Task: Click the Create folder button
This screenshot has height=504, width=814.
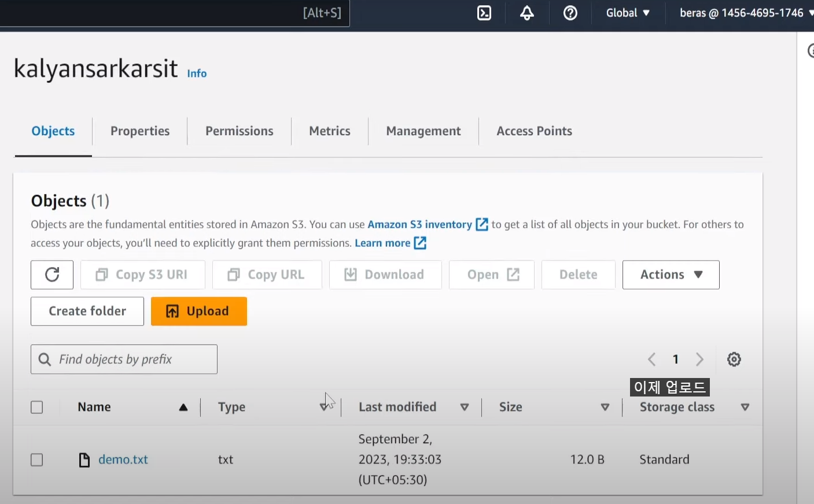Action: tap(87, 312)
